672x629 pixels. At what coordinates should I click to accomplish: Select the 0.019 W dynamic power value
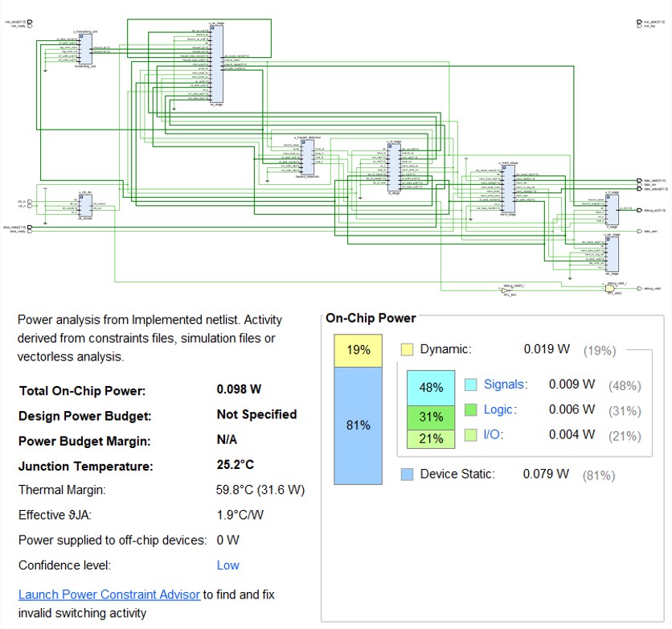pos(547,349)
